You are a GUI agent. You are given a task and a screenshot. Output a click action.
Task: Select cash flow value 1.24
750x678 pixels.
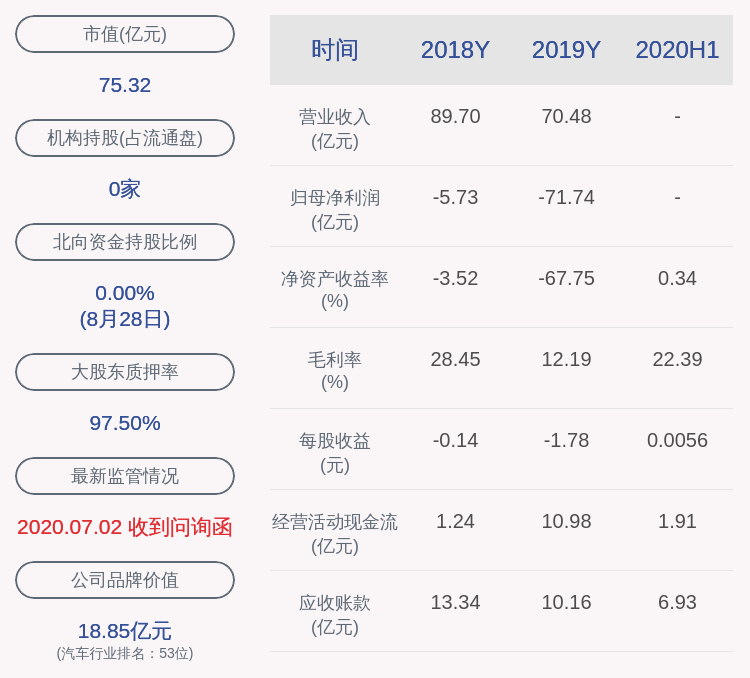click(x=455, y=521)
